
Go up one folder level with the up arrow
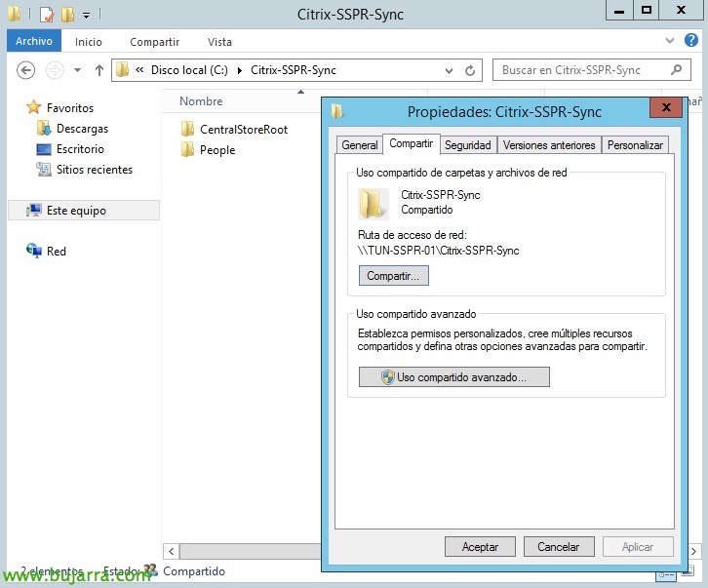point(99,70)
